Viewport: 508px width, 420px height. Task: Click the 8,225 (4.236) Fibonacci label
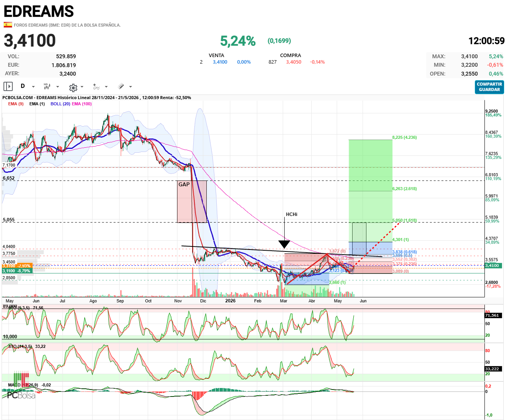404,137
